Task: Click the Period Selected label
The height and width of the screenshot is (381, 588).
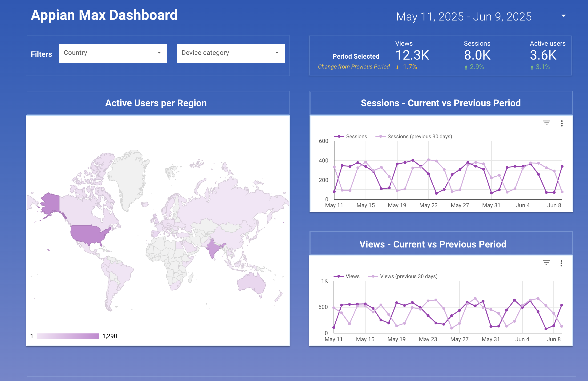Action: click(356, 56)
